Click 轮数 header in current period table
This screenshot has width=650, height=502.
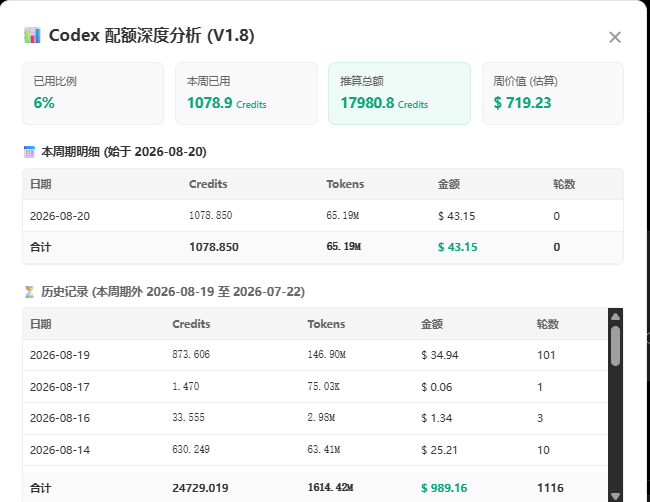click(564, 184)
